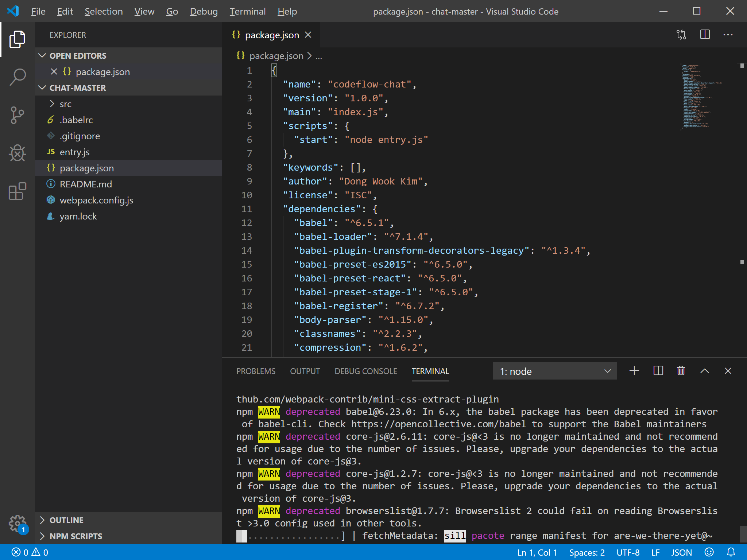Viewport: 747px width, 560px height.
Task: Create a new terminal with plus icon
Action: [x=635, y=371]
